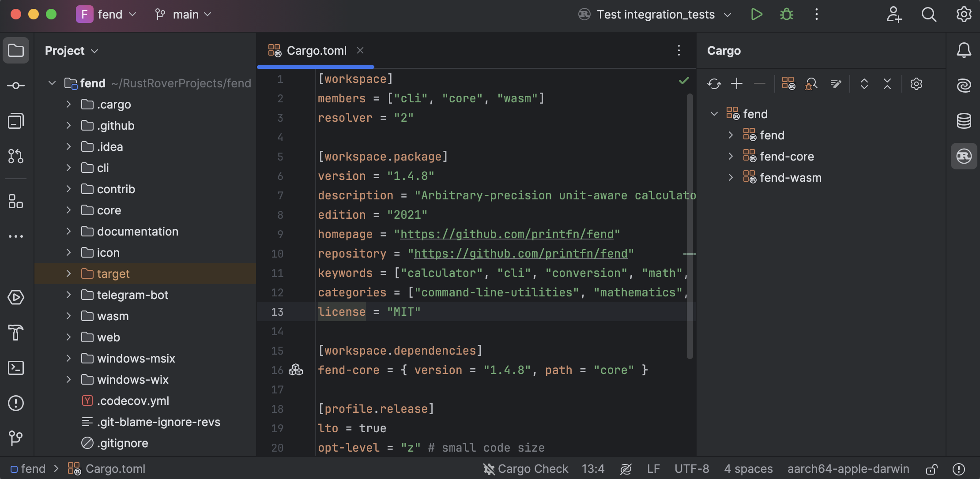Attach a Cargo project with the plus icon
Screen dimensions: 980x479
[737, 83]
